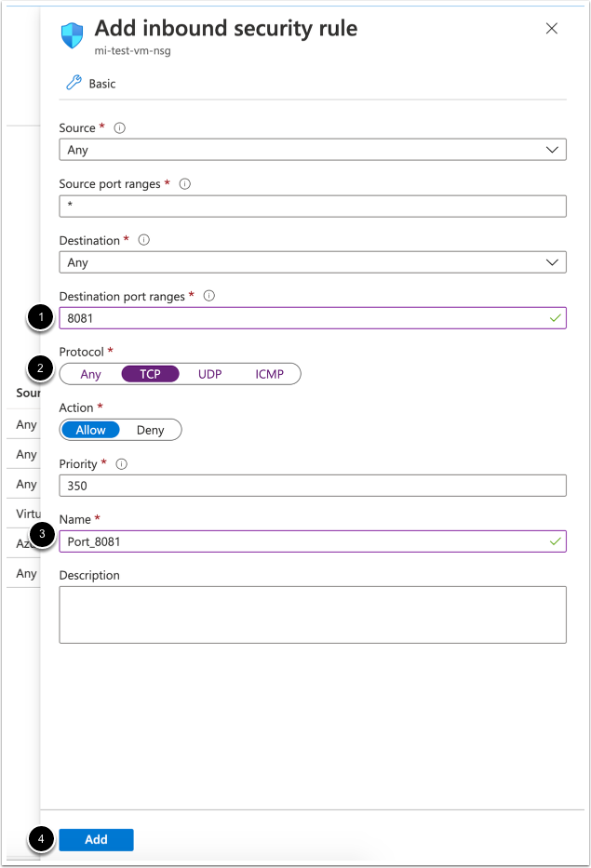
Task: Click the Priority info icon
Action: tap(122, 463)
